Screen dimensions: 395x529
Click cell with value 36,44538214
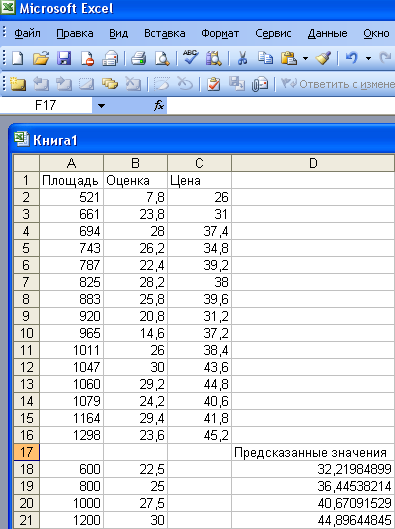click(313, 486)
